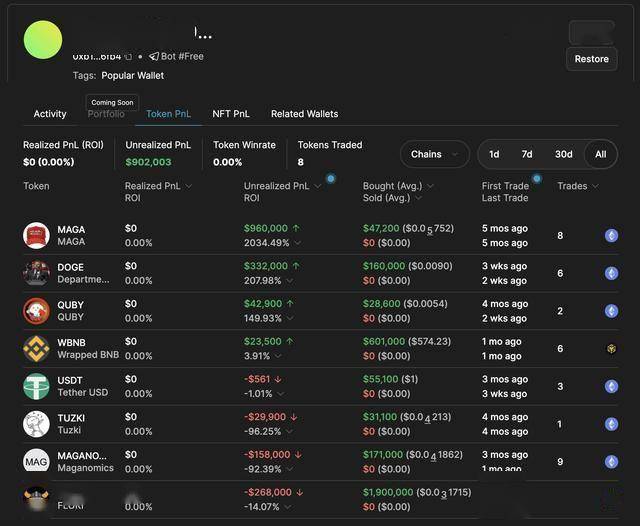The height and width of the screenshot is (526, 640).
Task: Select the 7d time range
Action: tap(527, 154)
